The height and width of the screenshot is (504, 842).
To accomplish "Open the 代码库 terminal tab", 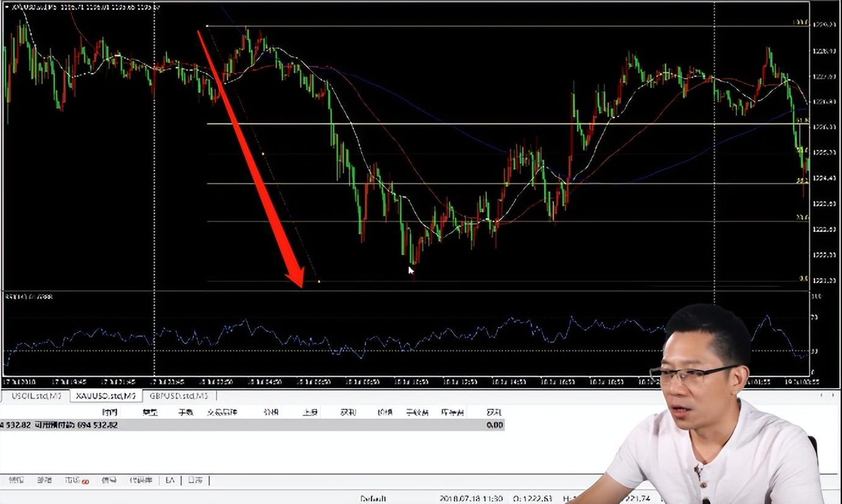I will pos(141,480).
